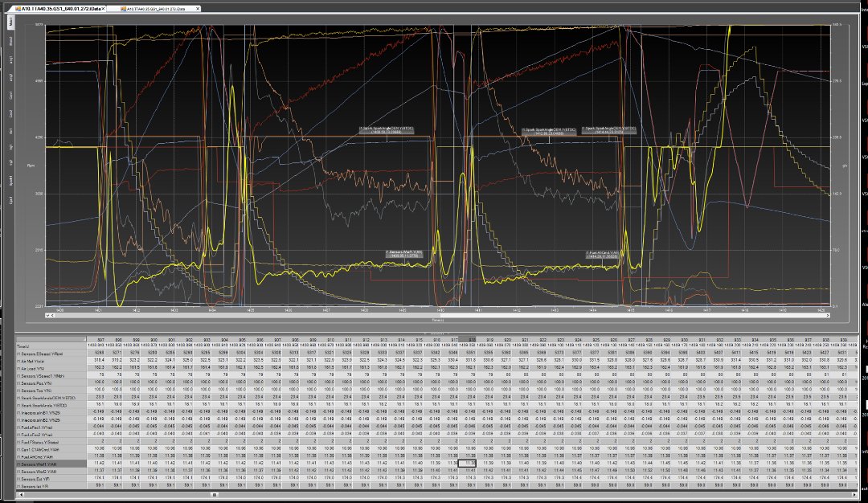The width and height of the screenshot is (868, 503).
Task: Select the Air1 vertical side tab
Action: pyautogui.click(x=10, y=132)
